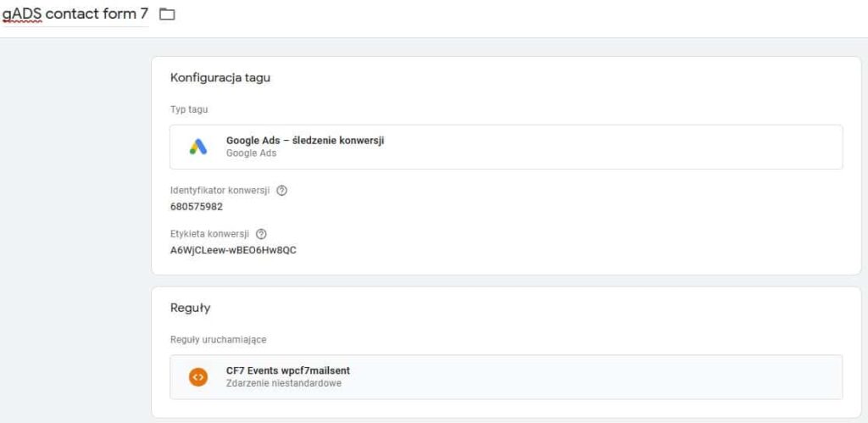Open help icon next to Etykieta konwersji

point(261,234)
